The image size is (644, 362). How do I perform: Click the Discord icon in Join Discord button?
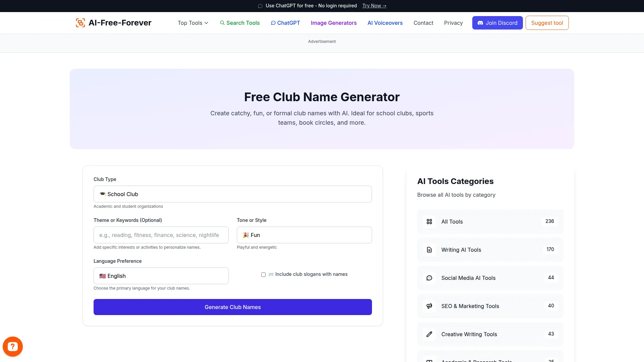[x=480, y=23]
